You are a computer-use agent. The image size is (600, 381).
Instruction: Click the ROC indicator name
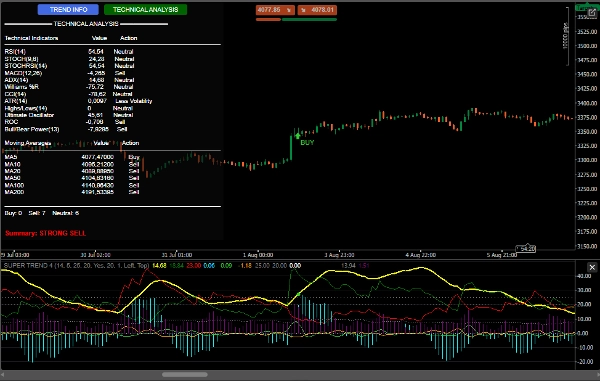[x=11, y=122]
